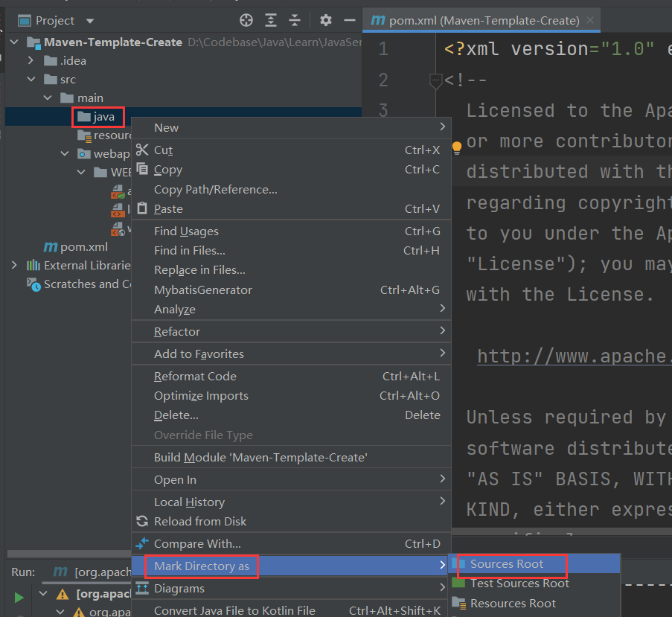Select pom.xml file in project tree
Image resolution: width=672 pixels, height=617 pixels.
click(x=83, y=247)
